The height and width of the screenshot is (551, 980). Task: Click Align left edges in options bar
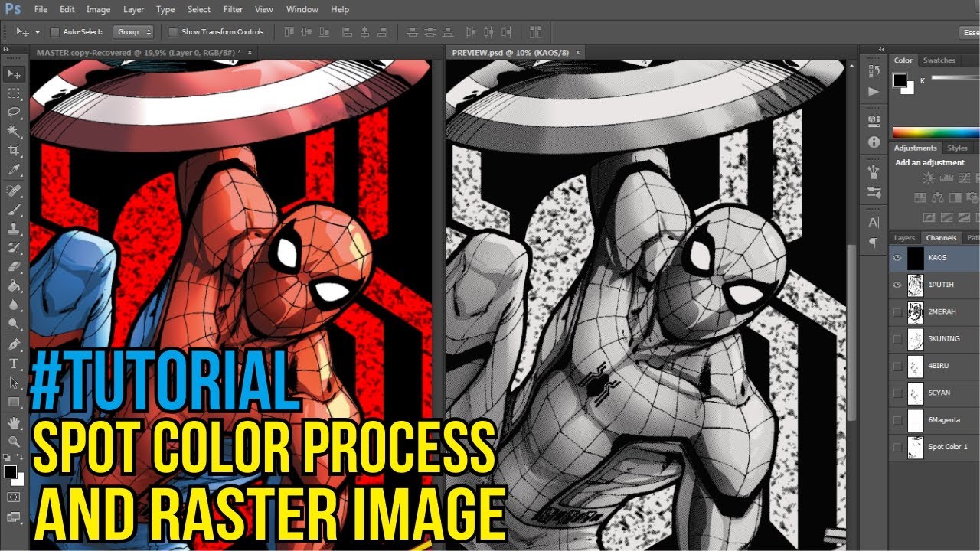pos(348,32)
